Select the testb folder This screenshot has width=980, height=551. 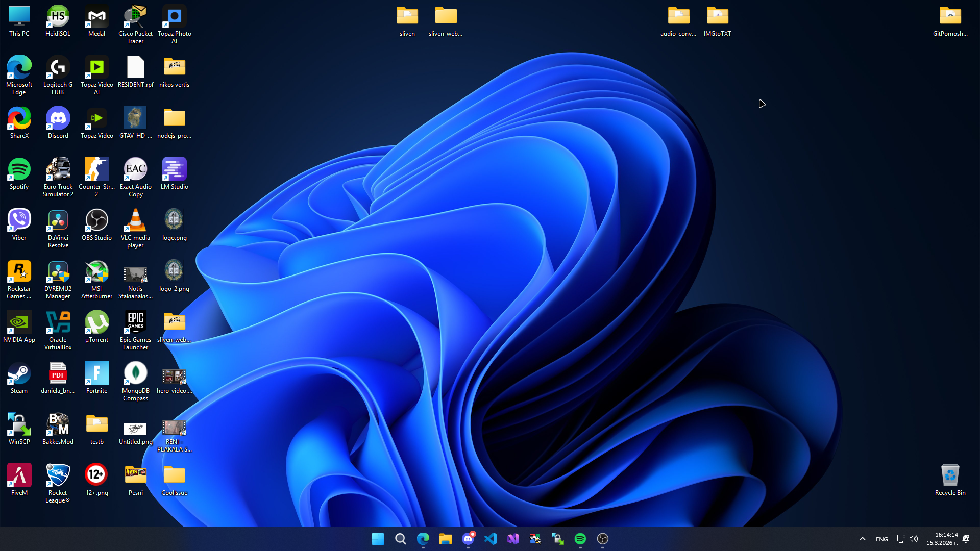point(97,430)
